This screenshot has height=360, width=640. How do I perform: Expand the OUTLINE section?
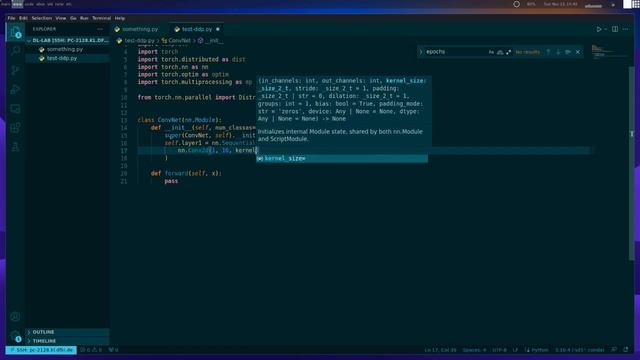click(x=68, y=332)
